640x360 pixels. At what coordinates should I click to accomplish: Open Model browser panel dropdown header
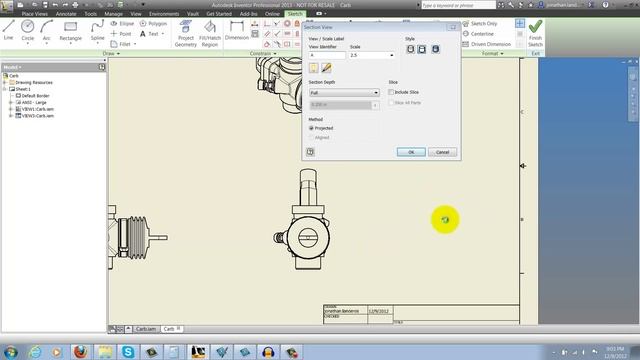coord(12,67)
